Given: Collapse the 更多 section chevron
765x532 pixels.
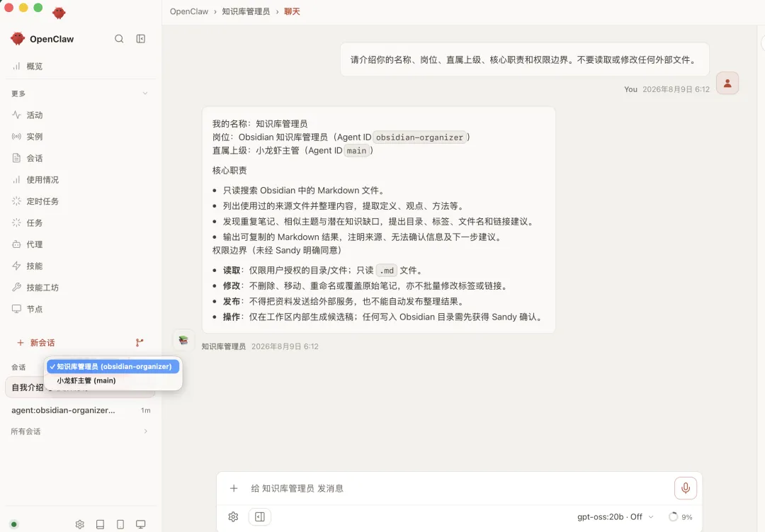Looking at the screenshot, I should point(145,94).
